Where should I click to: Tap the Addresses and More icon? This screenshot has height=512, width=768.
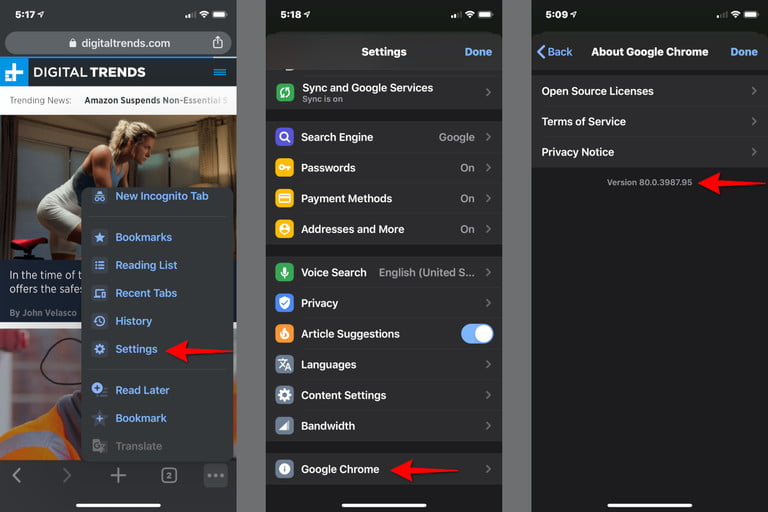click(x=285, y=229)
